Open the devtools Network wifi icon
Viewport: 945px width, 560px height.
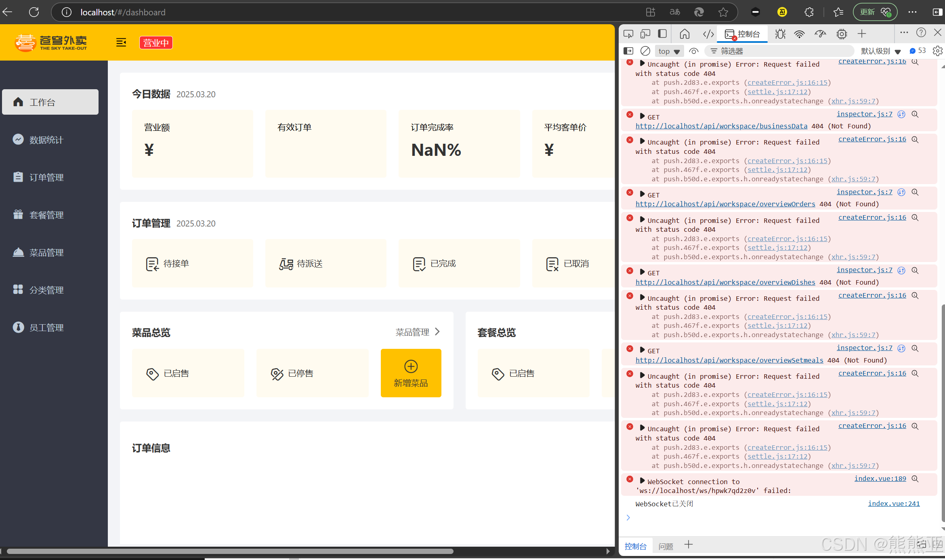[x=799, y=34]
